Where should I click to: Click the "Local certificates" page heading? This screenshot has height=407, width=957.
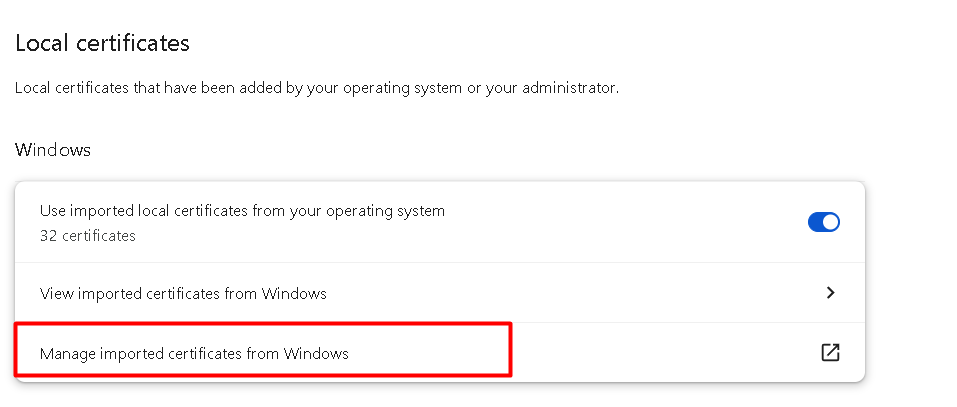(102, 43)
